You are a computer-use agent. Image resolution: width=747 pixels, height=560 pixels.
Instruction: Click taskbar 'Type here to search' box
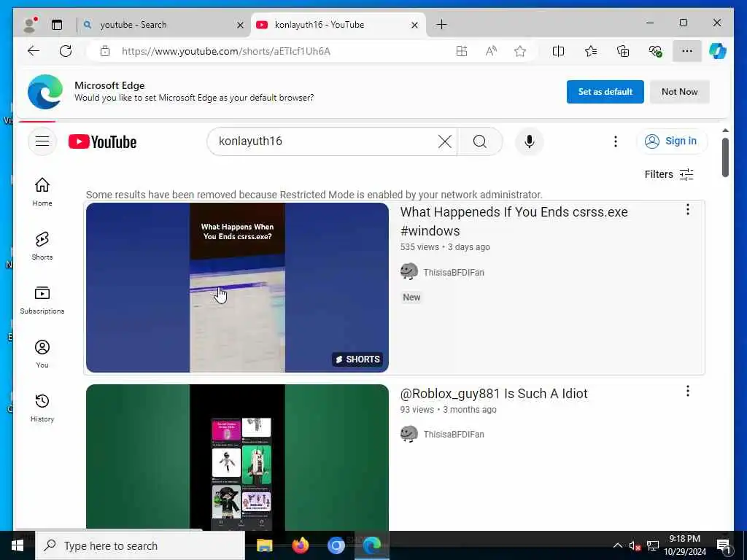pos(140,545)
